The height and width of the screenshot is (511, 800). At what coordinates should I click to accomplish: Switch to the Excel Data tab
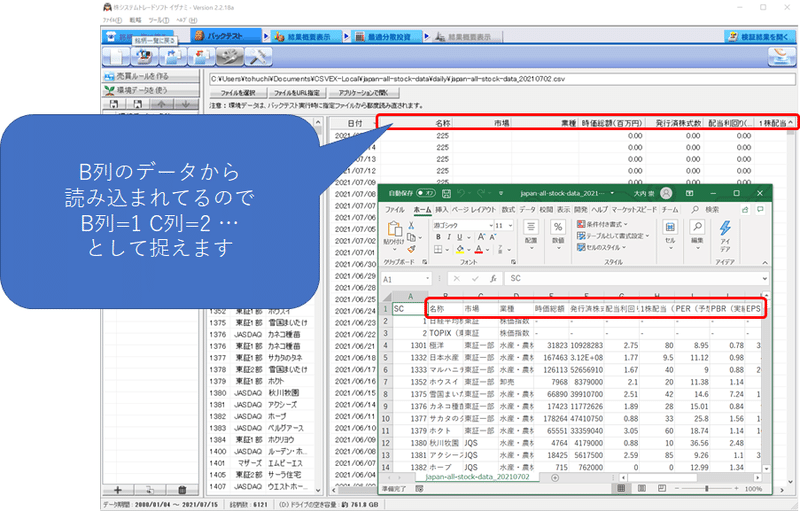click(527, 210)
